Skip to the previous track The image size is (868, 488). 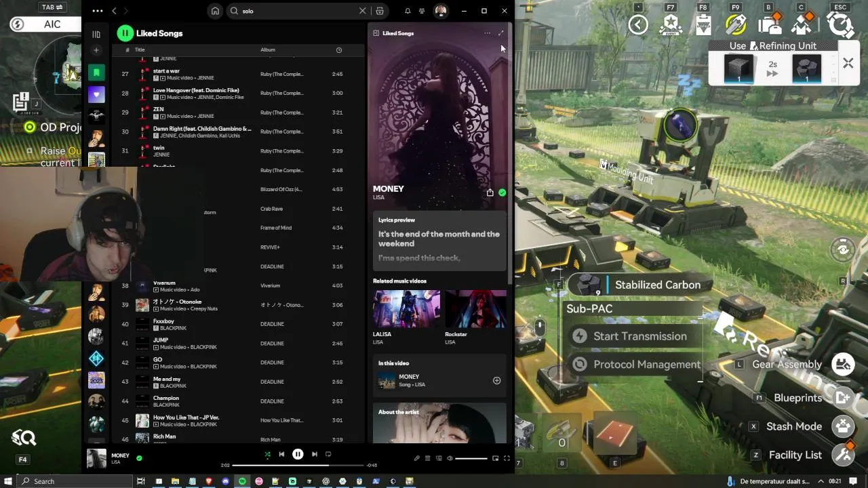[x=281, y=454]
